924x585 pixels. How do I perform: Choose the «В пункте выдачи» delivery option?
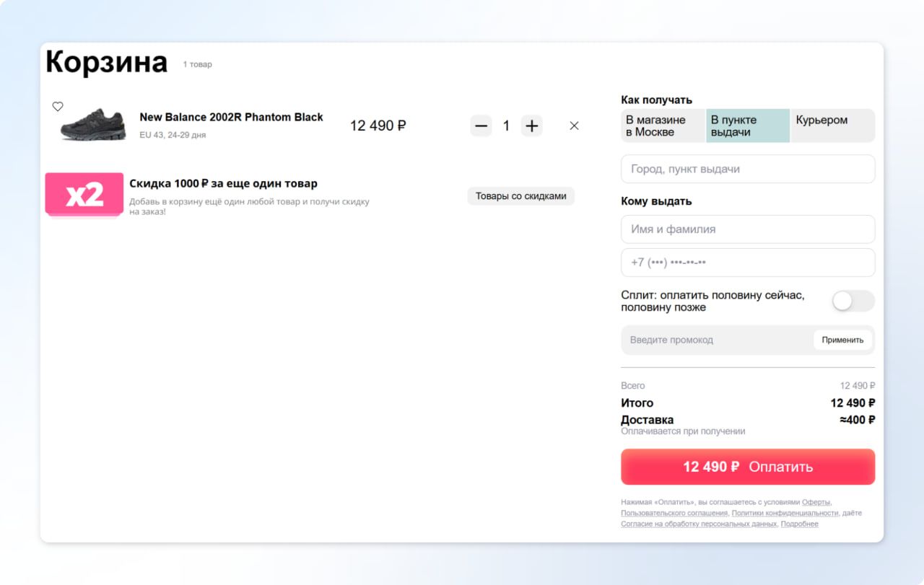click(747, 126)
